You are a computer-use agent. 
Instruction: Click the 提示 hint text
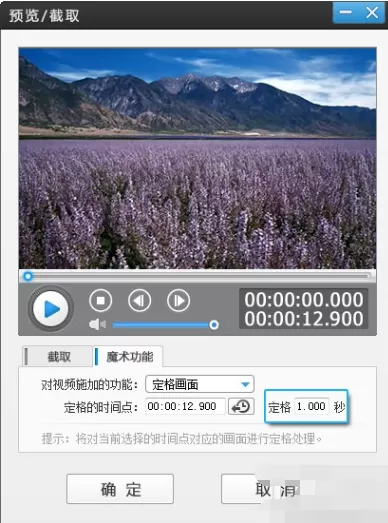click(182, 438)
